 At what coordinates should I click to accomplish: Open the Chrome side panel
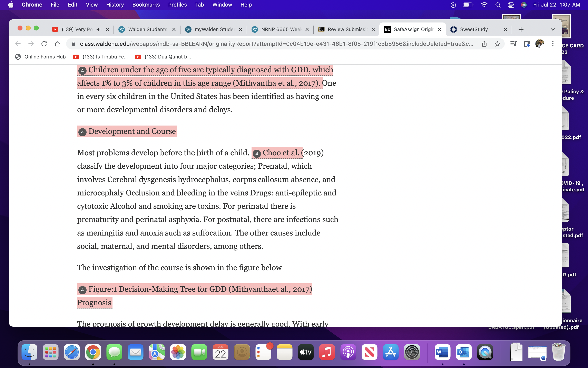click(x=527, y=44)
